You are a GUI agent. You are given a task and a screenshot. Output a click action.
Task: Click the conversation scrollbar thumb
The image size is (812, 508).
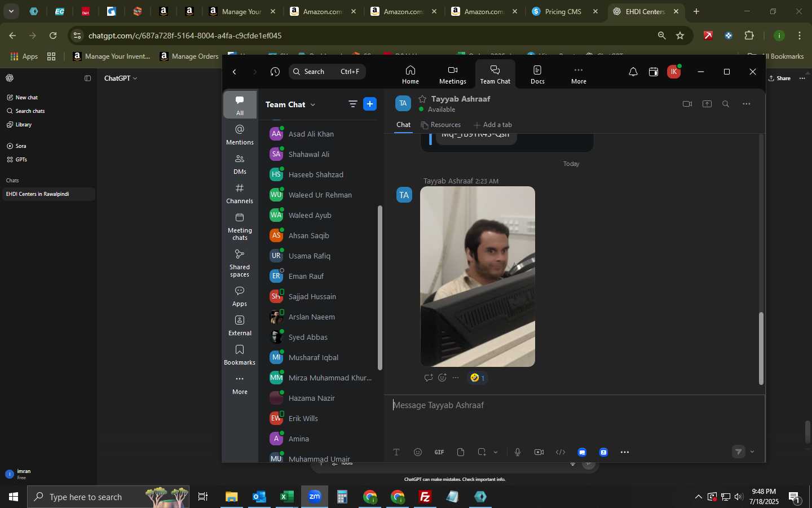click(x=761, y=348)
